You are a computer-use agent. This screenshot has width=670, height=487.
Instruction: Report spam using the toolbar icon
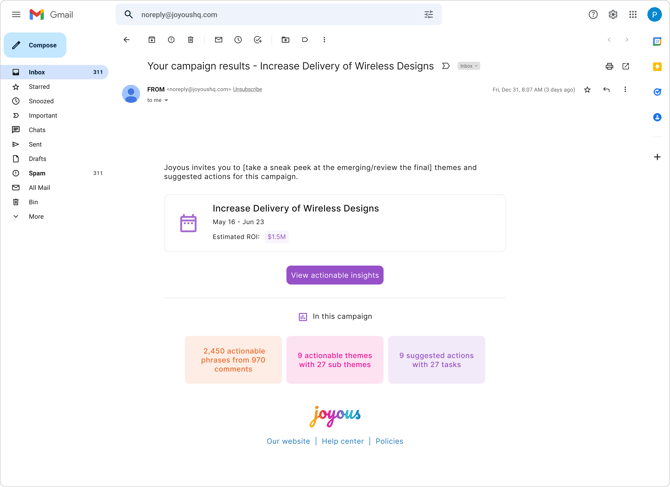coord(171,40)
